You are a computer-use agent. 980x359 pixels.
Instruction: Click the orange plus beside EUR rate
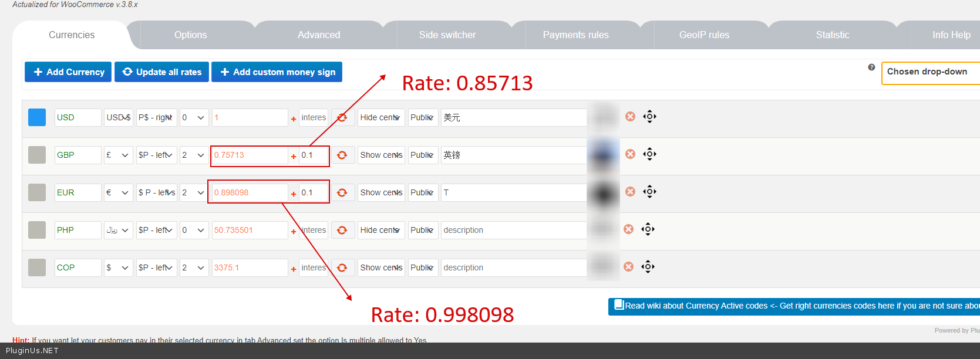[294, 194]
